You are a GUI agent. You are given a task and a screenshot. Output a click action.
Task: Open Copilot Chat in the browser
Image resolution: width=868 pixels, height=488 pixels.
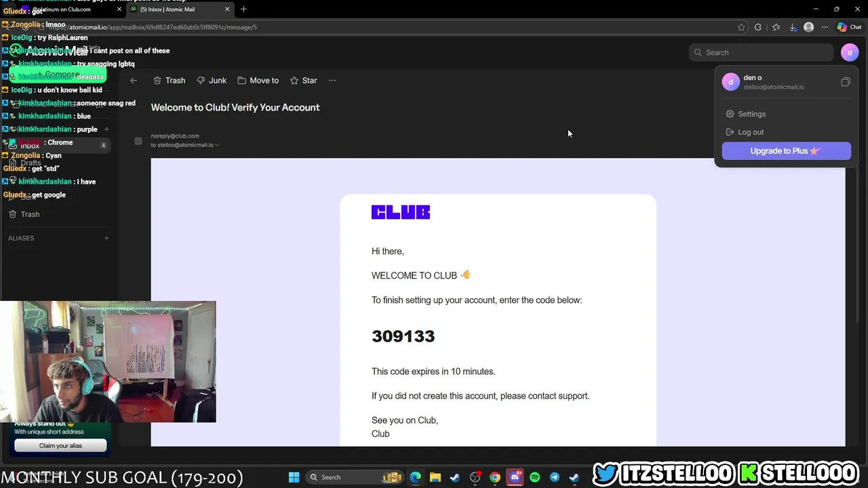coord(849,27)
